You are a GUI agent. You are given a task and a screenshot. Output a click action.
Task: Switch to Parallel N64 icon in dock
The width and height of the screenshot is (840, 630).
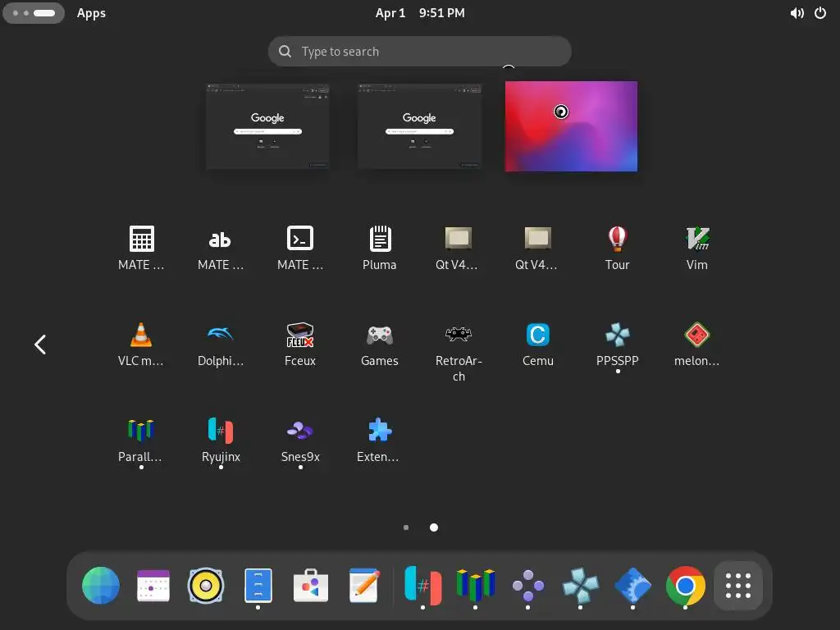click(x=475, y=585)
